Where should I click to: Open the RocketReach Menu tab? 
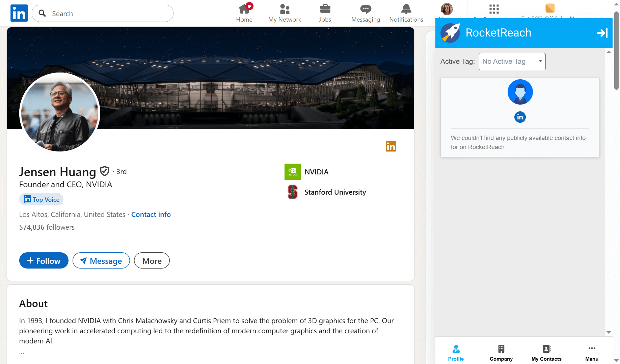point(592,353)
